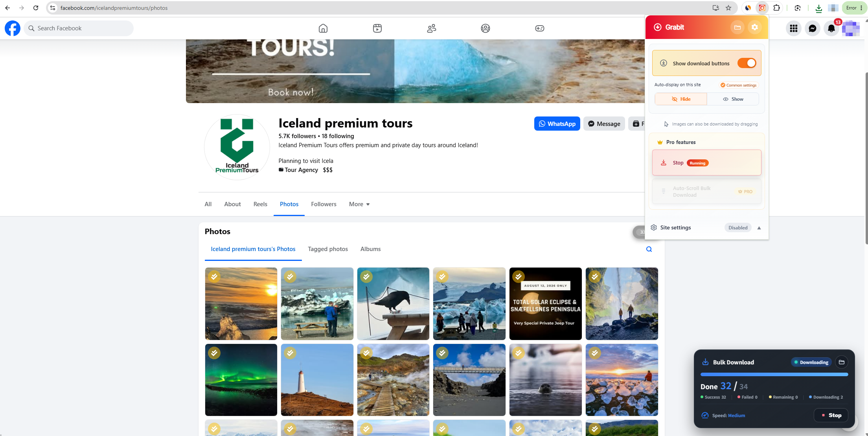Contact the page via WhatsApp button
The image size is (868, 436).
tap(557, 124)
